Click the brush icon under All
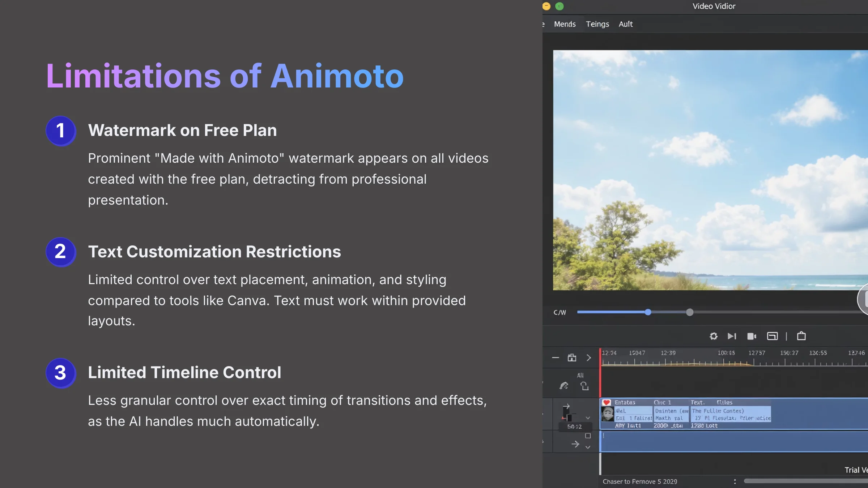 (x=564, y=386)
